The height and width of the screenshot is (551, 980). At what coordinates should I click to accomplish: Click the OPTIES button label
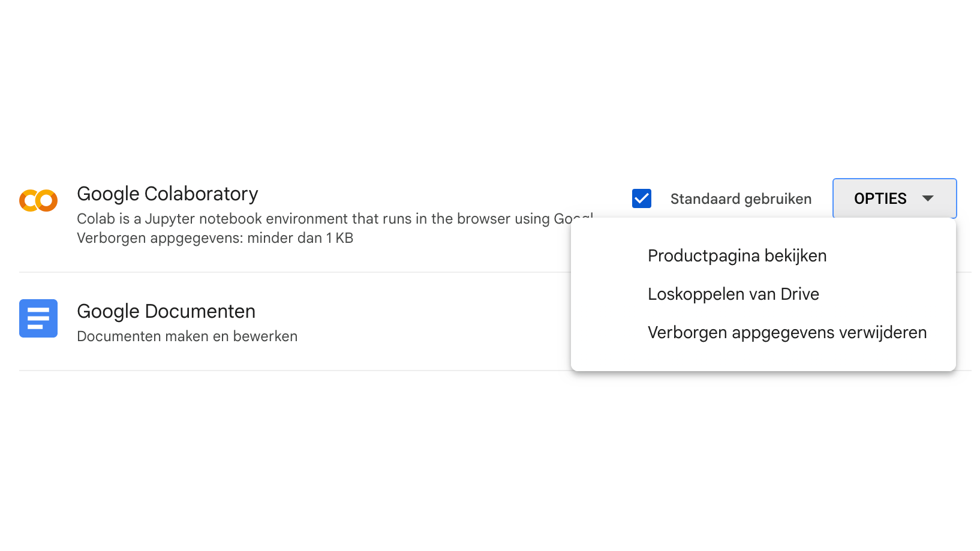[x=880, y=198]
